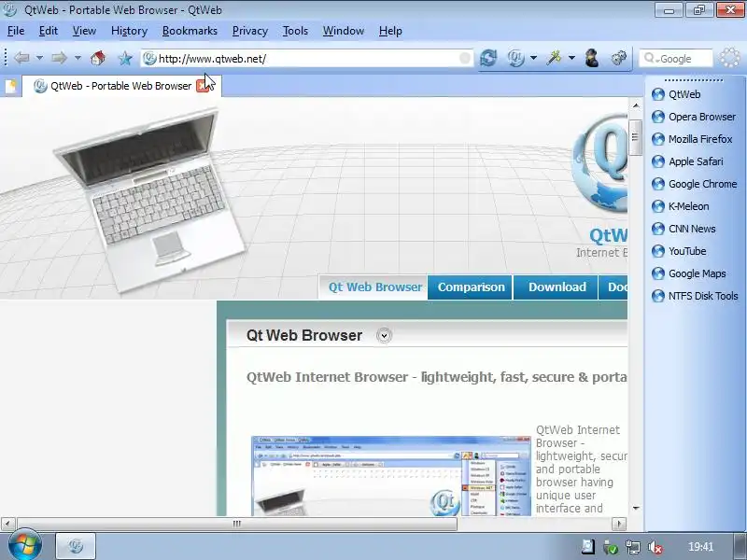
Task: Open settings via gears icon
Action: coord(618,58)
